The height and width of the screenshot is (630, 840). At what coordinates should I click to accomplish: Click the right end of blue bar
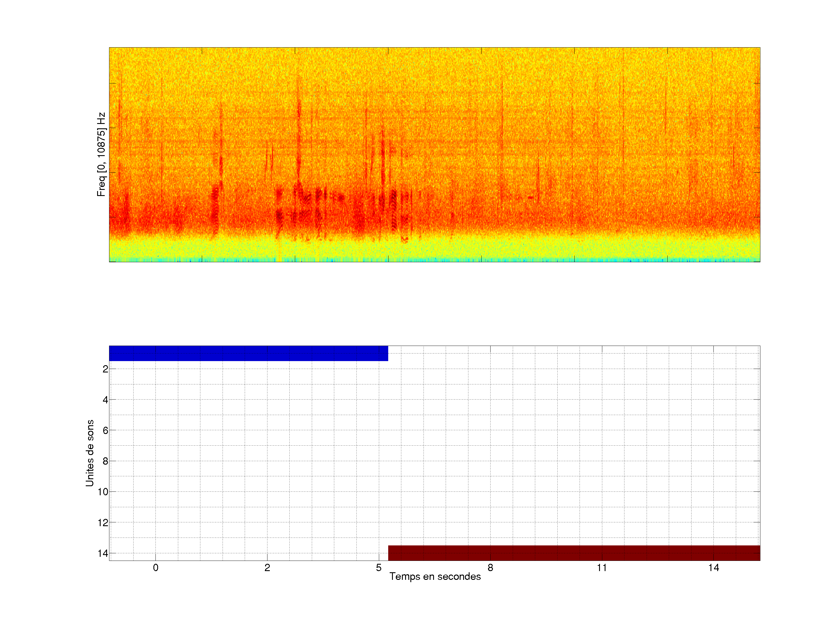point(386,353)
